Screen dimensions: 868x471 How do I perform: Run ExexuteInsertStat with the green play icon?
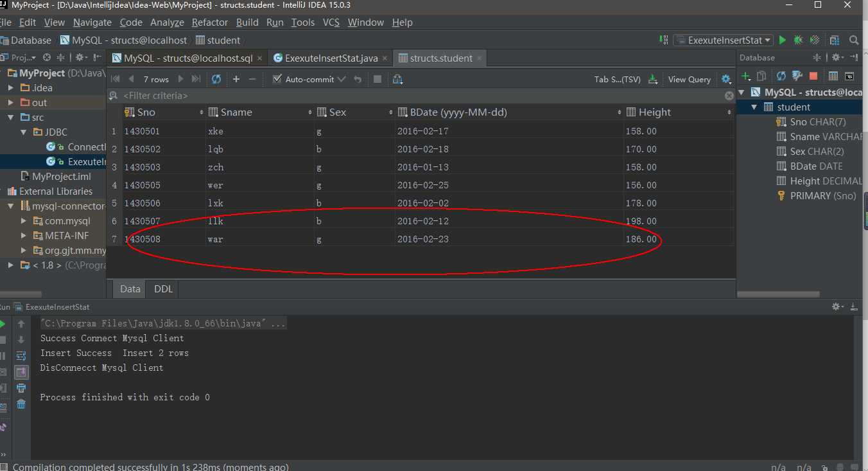783,40
